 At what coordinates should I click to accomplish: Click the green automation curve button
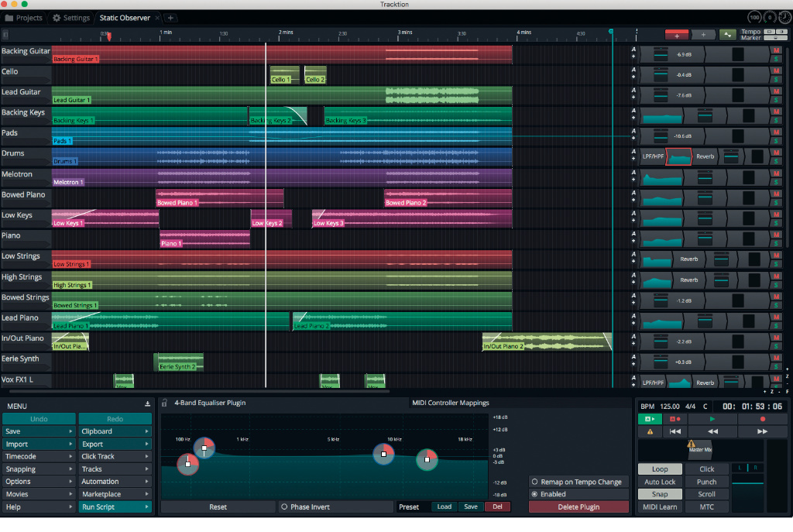pos(727,35)
